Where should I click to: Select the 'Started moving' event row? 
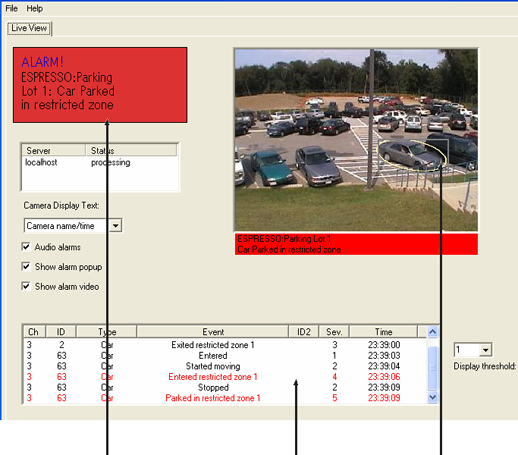point(225,366)
